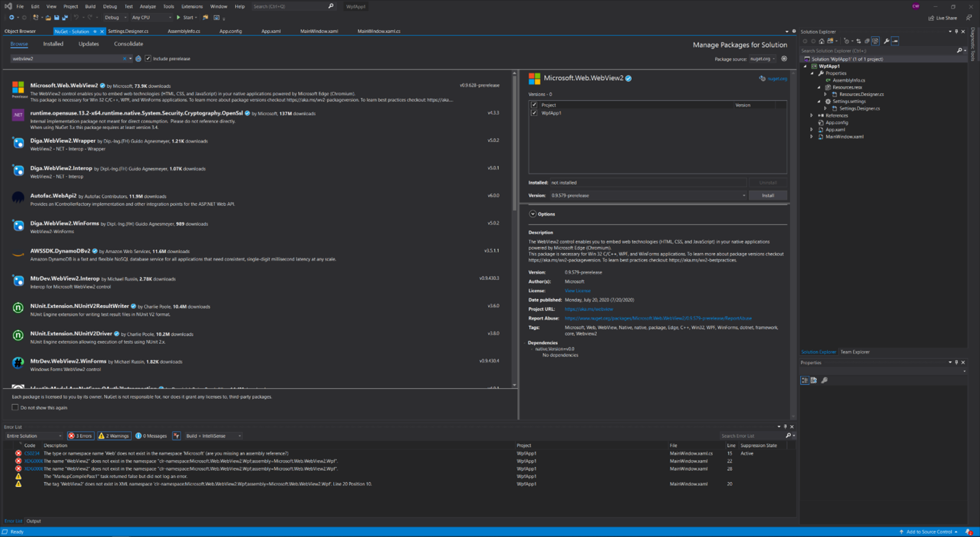The width and height of the screenshot is (980, 537).
Task: Click Collapse All icon in Solution Explorer
Action: tap(867, 41)
